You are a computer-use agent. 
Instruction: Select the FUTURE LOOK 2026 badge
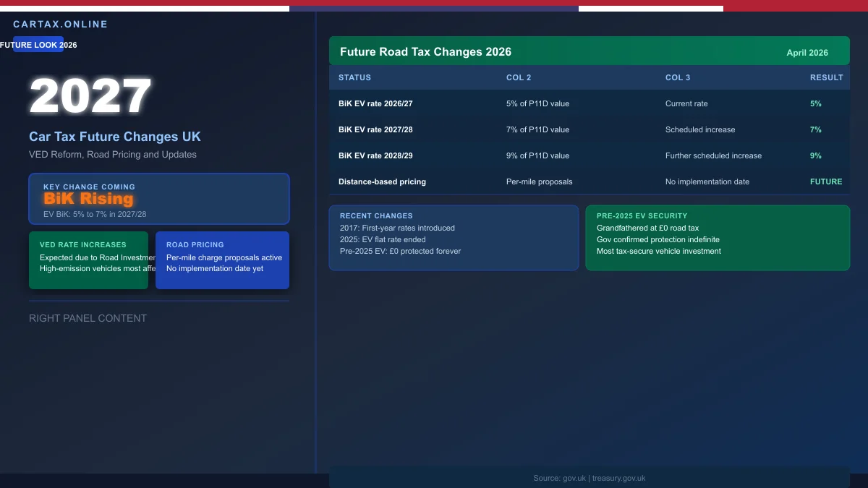tap(38, 45)
